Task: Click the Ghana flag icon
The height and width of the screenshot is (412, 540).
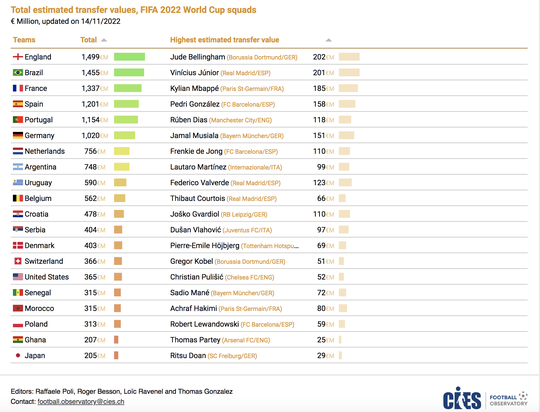Action: 18,340
